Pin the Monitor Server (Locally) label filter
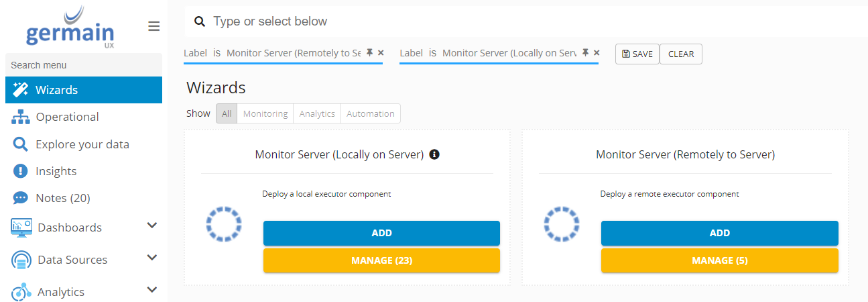This screenshot has height=302, width=868. click(585, 52)
